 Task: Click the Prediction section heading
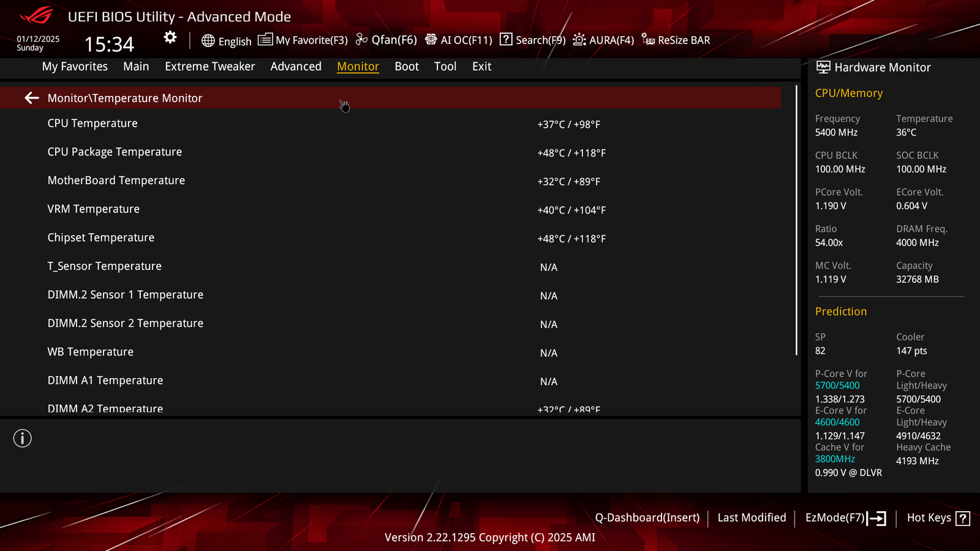pyautogui.click(x=841, y=311)
